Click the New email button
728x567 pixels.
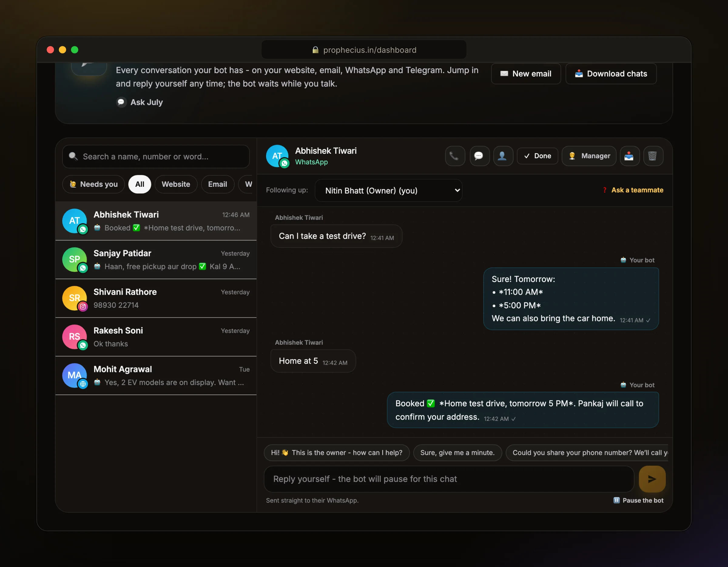526,74
